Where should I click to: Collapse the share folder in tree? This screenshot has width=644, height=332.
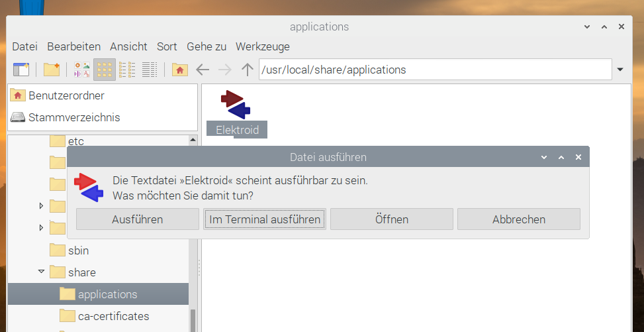tap(41, 272)
